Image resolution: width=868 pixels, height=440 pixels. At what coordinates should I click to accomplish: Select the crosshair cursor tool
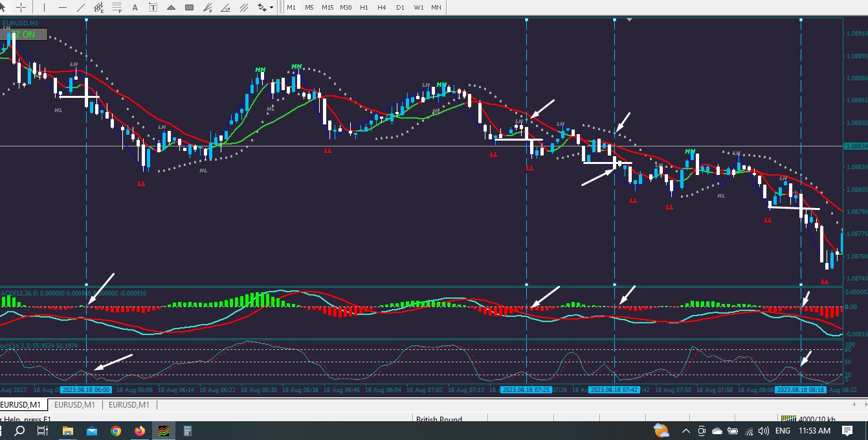click(21, 7)
